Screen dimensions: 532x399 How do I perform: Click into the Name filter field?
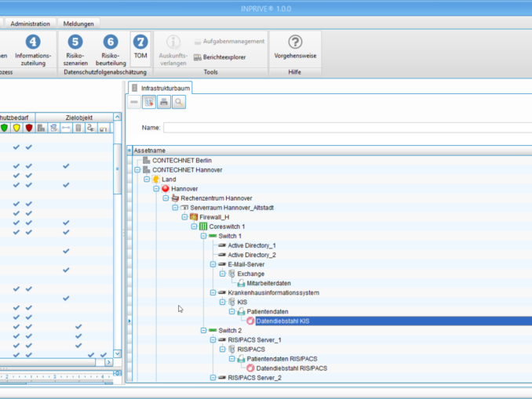point(348,128)
